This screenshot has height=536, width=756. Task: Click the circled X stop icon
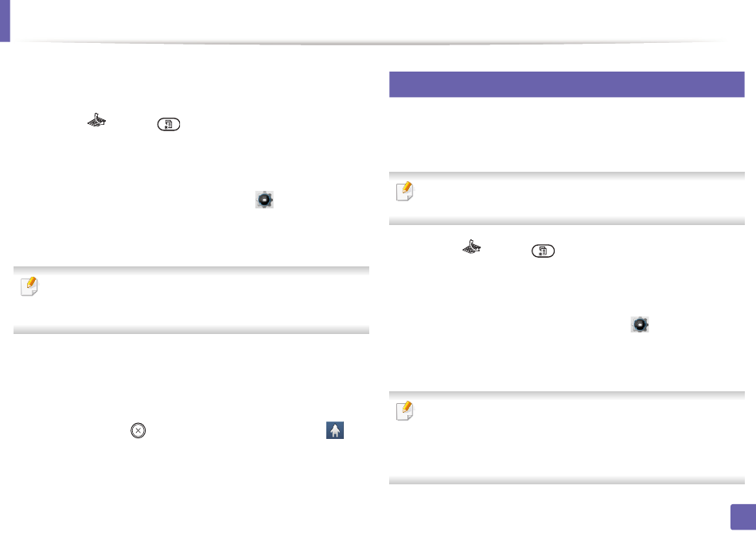tap(138, 430)
